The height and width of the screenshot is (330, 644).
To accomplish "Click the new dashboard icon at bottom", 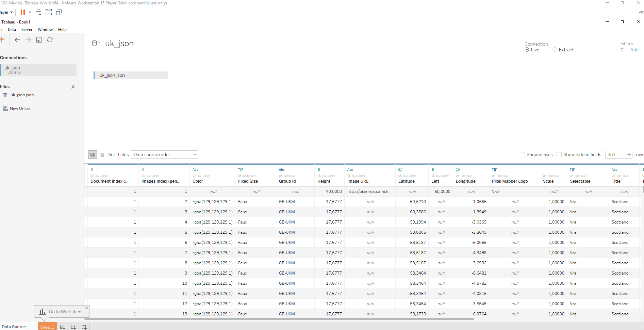I will 73,327.
